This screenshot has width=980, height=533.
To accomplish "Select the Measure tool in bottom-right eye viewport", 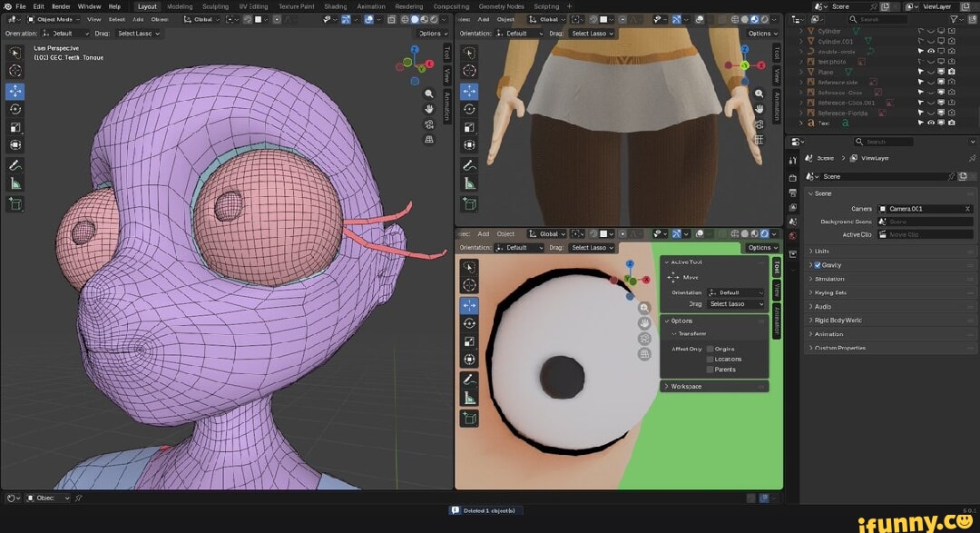I will pos(469,398).
